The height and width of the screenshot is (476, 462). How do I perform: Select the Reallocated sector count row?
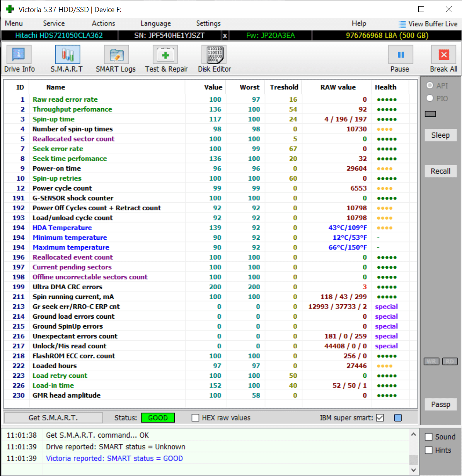point(210,139)
